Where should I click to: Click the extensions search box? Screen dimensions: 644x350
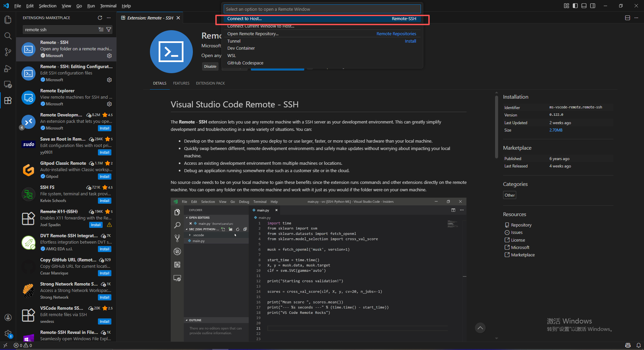60,30
